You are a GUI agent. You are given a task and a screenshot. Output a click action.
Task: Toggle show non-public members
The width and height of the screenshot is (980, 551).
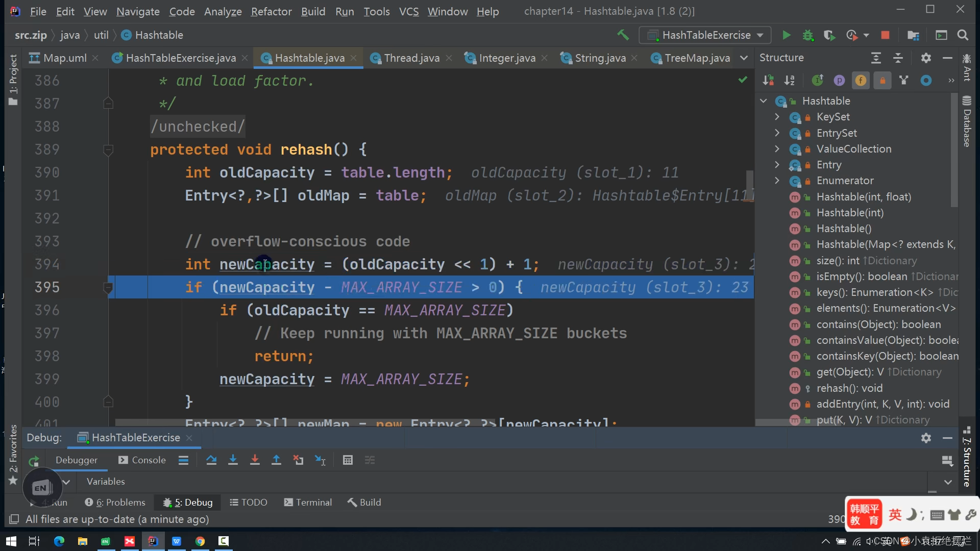pos(883,80)
